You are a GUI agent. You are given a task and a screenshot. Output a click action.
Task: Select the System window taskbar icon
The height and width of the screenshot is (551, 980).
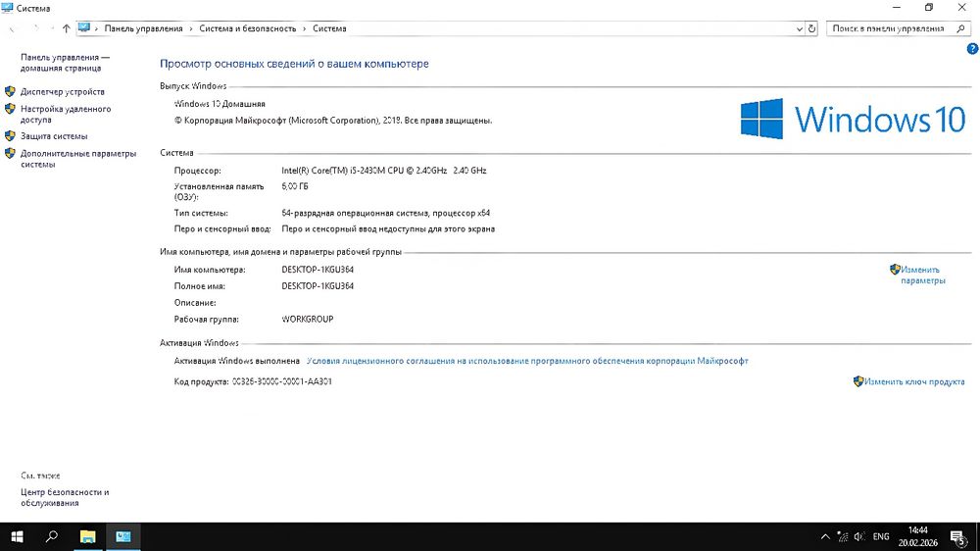[x=123, y=536]
